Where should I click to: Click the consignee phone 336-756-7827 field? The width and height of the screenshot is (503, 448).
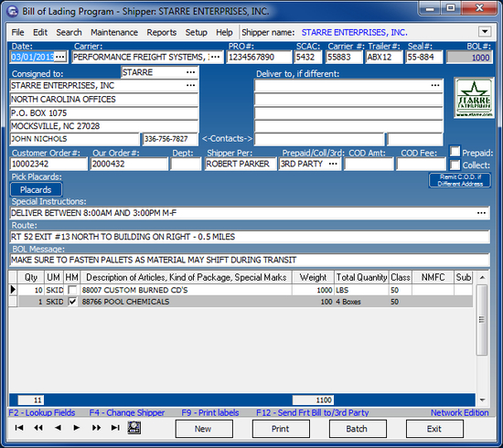click(170, 139)
